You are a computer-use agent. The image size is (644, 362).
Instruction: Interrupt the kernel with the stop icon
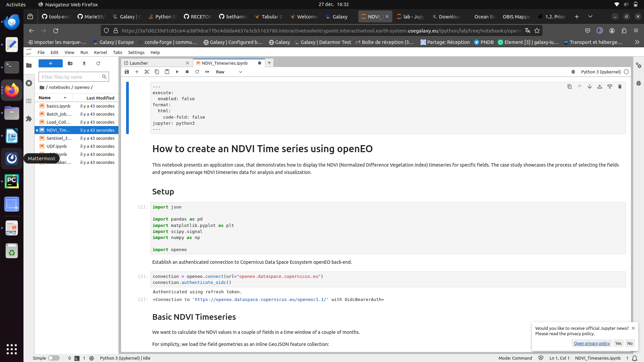tap(187, 72)
